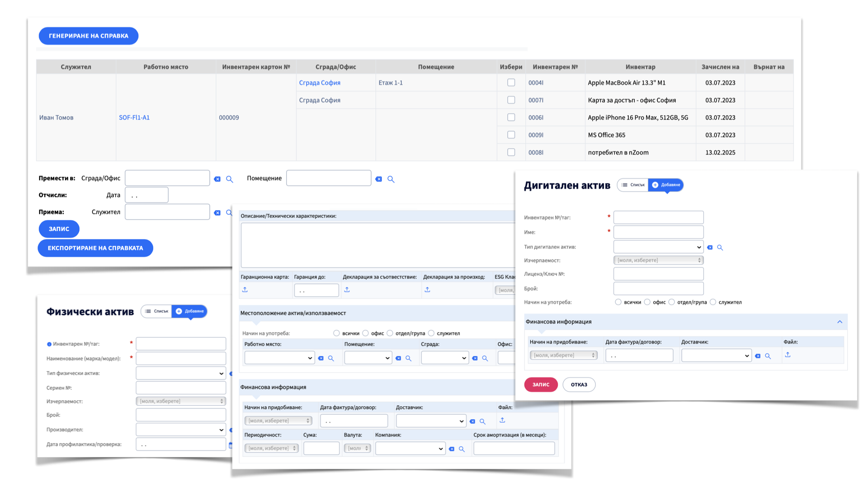868x488 pixels.
Task: Collapse Финансова информация section in Дигитален актив
Action: (x=840, y=322)
